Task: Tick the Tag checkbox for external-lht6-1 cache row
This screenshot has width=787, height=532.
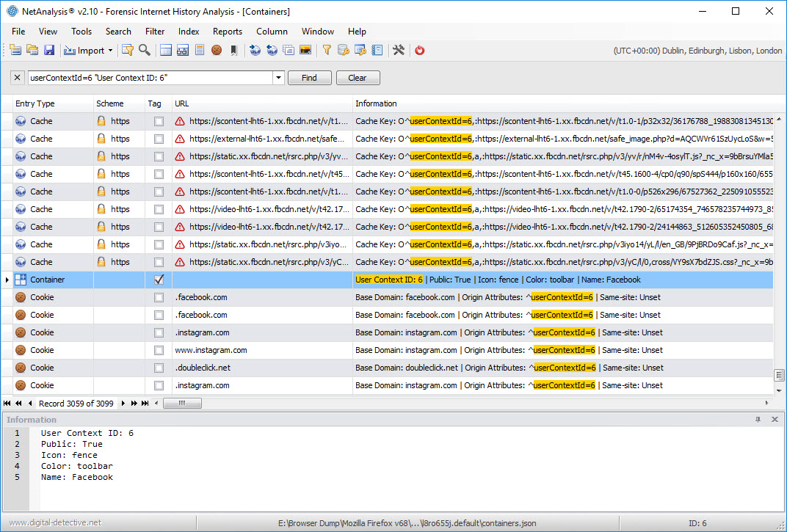Action: tap(159, 139)
